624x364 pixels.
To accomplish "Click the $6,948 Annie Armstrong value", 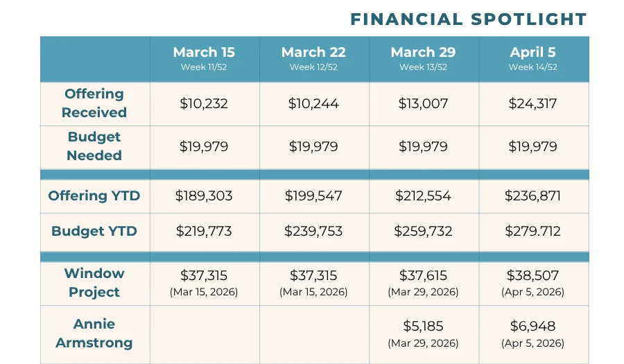I will [x=532, y=326].
